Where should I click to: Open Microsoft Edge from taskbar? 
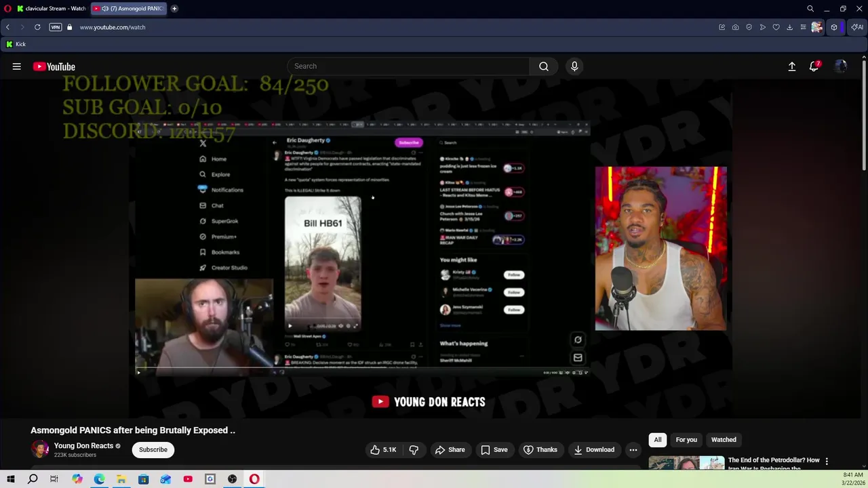click(x=99, y=479)
